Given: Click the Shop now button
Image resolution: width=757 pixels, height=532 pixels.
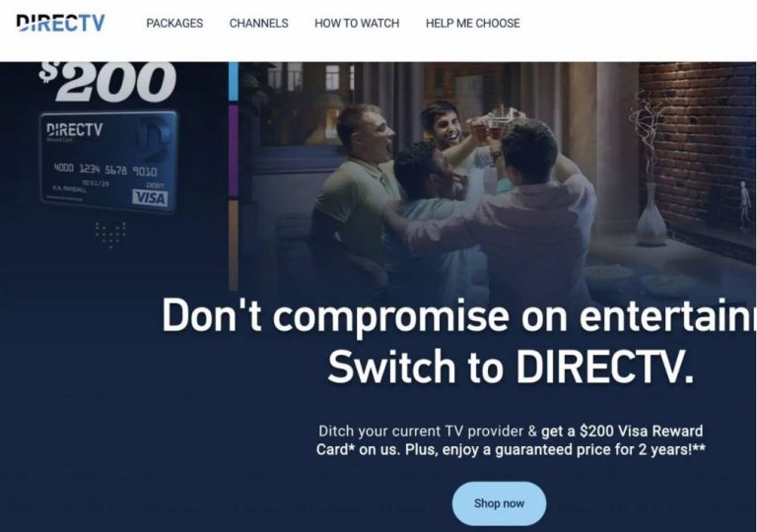Looking at the screenshot, I should 499,503.
